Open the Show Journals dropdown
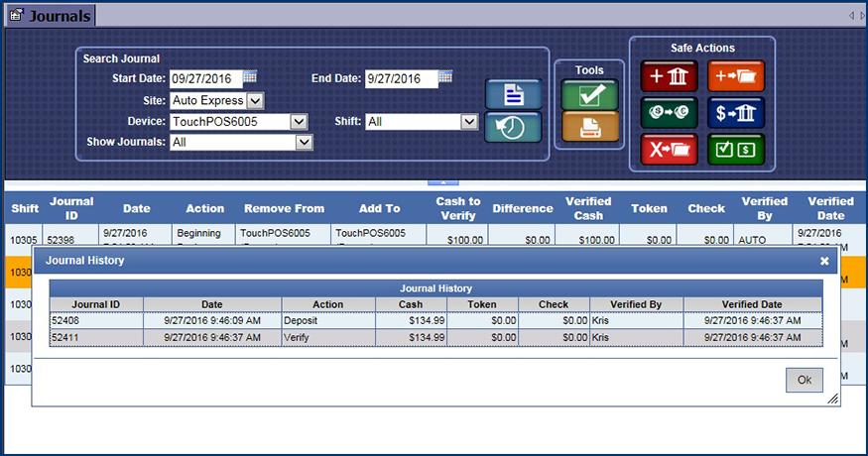This screenshot has height=456, width=868. (x=304, y=142)
